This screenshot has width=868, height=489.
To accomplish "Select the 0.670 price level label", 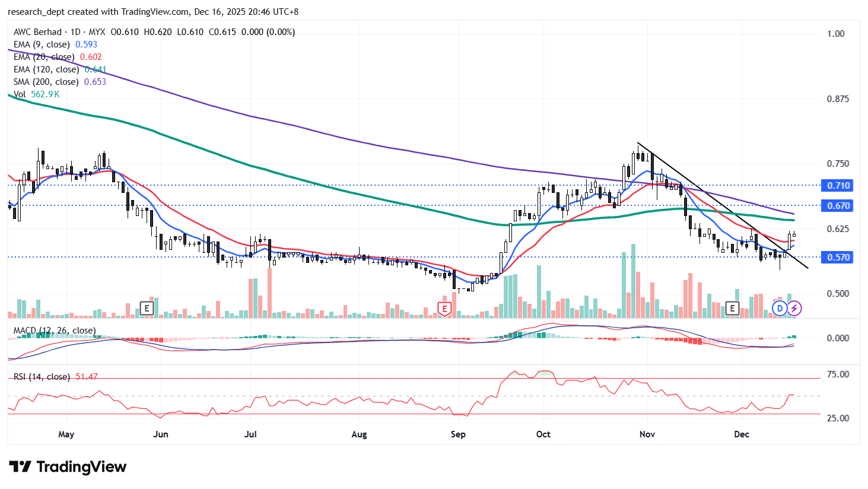I will (x=838, y=206).
